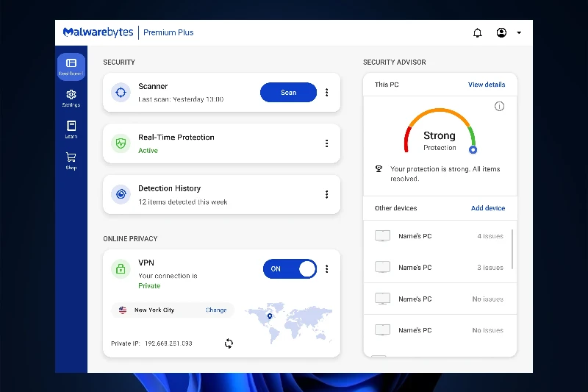Click the Scanner crosshair icon

(x=121, y=92)
